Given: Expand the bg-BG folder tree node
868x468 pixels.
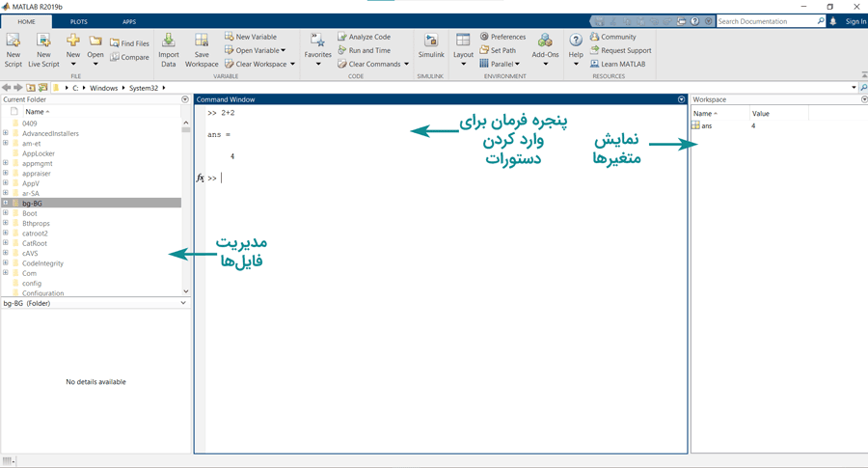Looking at the screenshot, I should 6,204.
